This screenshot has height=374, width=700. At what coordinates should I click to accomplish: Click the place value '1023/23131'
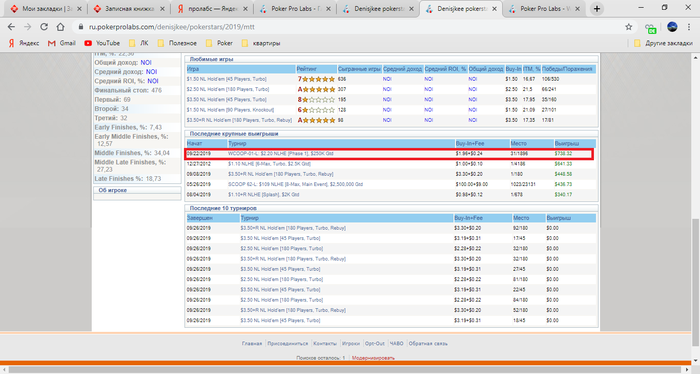(x=523, y=184)
